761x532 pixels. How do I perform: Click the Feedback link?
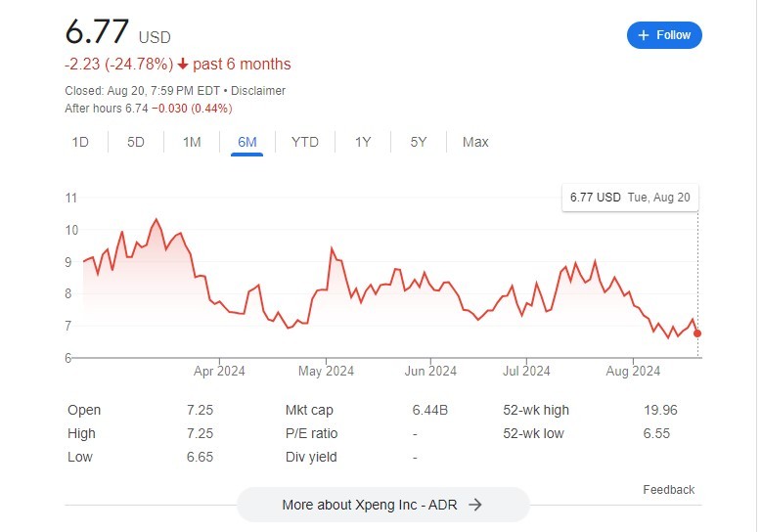(x=669, y=489)
